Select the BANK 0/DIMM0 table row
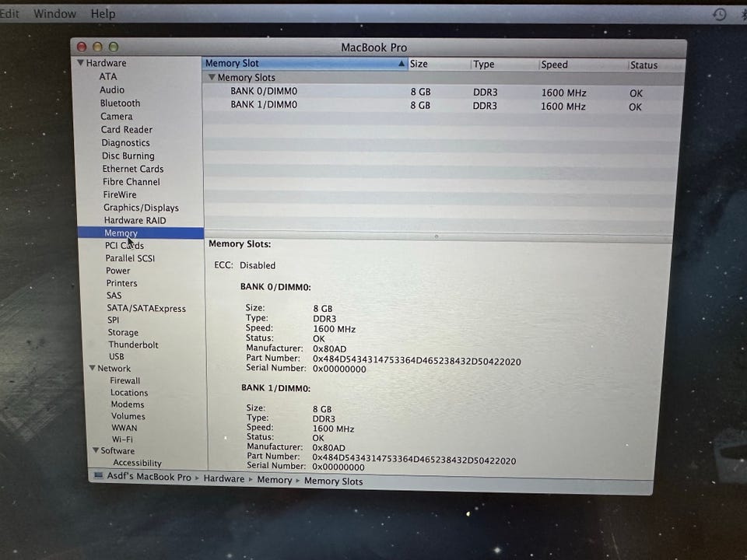 [x=443, y=92]
